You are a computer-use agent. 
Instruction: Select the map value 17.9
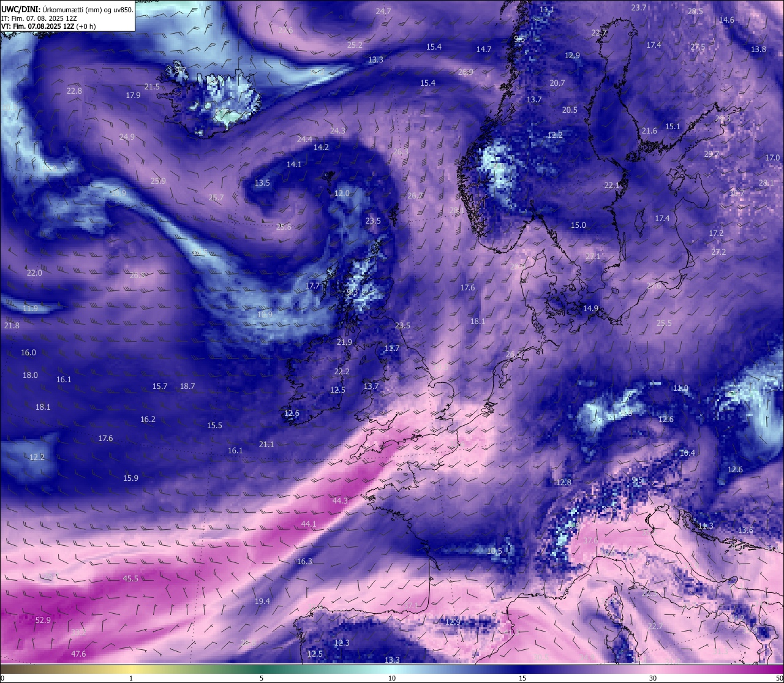(x=133, y=95)
